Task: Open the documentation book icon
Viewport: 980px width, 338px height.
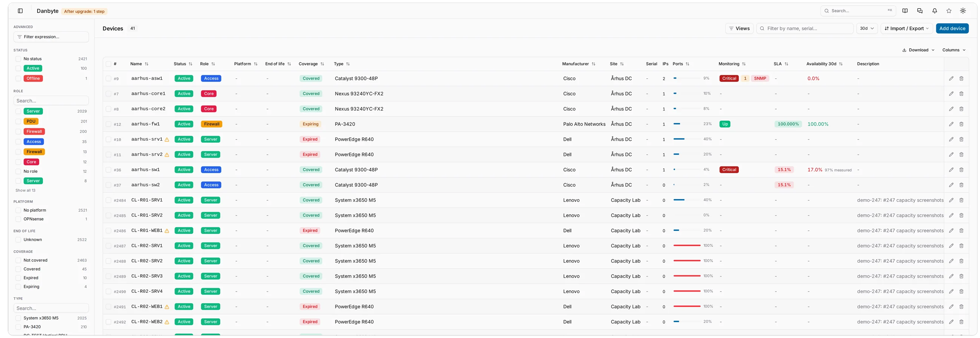Action: 905,11
